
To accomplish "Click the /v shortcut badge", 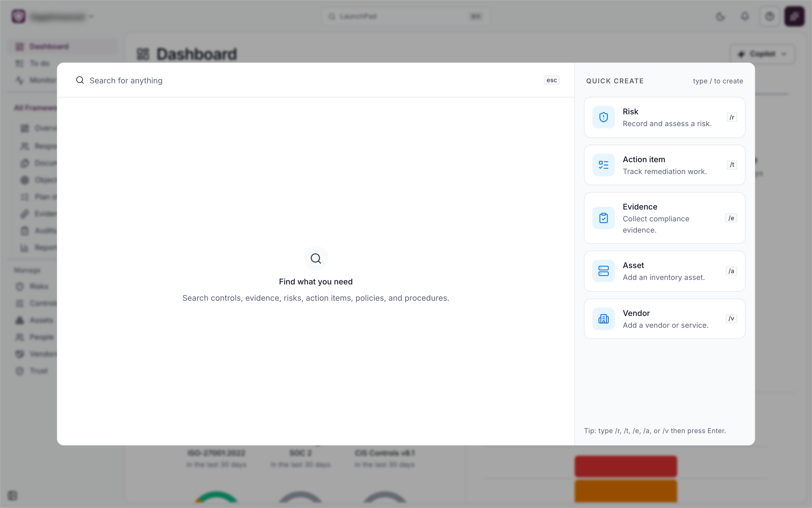I will point(731,318).
